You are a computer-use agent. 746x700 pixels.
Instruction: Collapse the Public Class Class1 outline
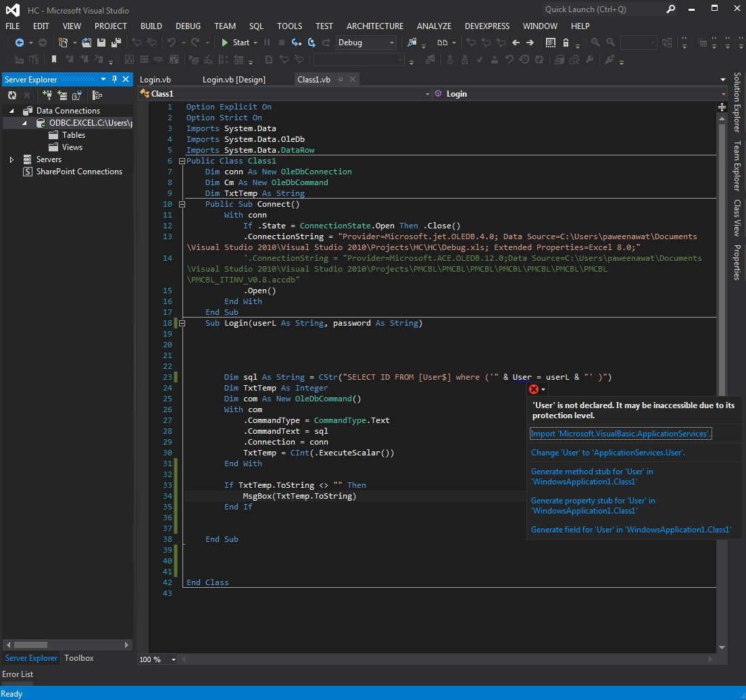182,161
